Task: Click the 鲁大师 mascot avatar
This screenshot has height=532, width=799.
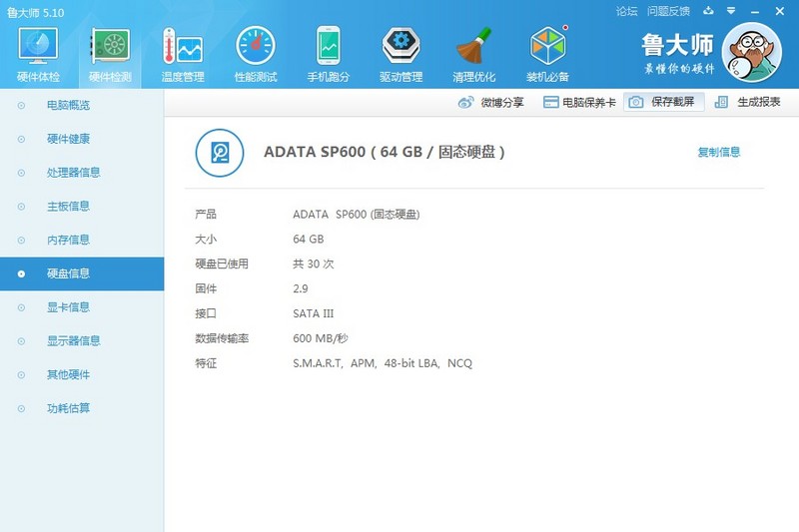Action: click(x=752, y=52)
